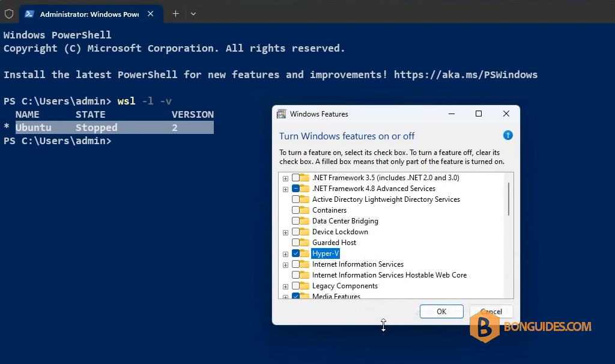The width and height of the screenshot is (615, 364).
Task: Close the Windows Features dialog
Action: click(506, 114)
